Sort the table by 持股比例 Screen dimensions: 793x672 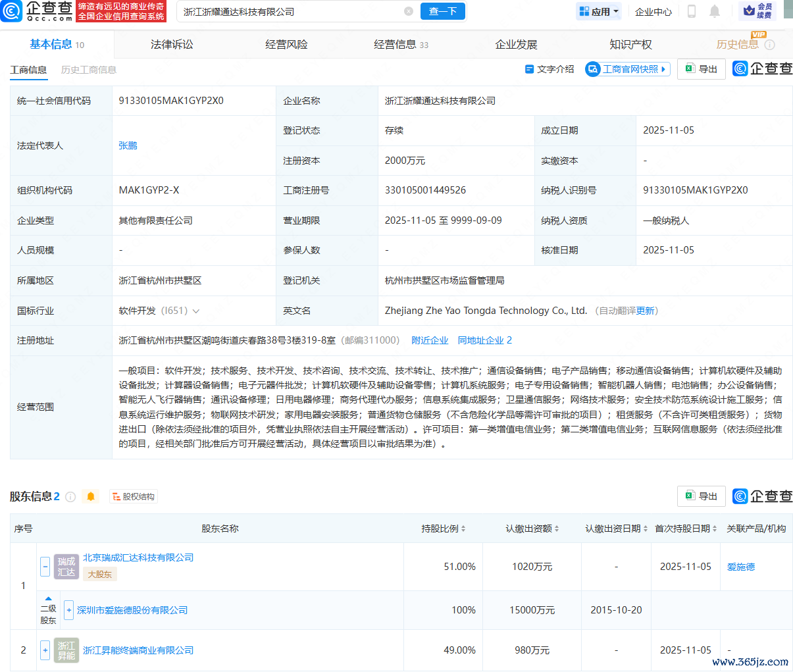pos(463,529)
